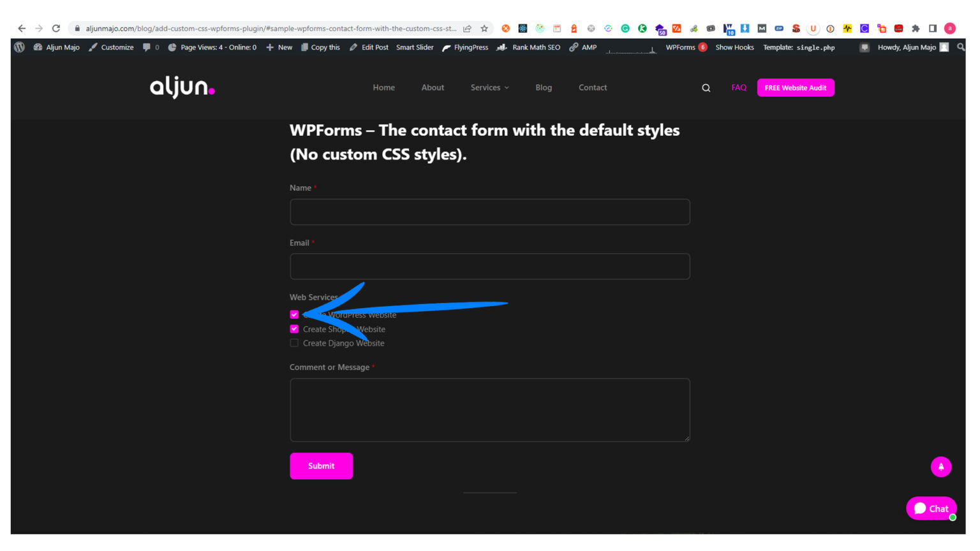Click the browser back arrow
Screen dimensions: 980x551
(x=22, y=28)
